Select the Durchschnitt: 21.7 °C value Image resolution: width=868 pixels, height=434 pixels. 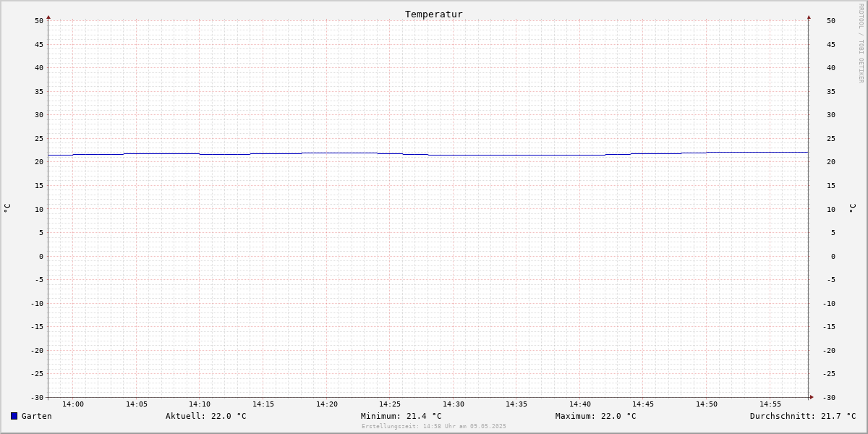coord(803,416)
